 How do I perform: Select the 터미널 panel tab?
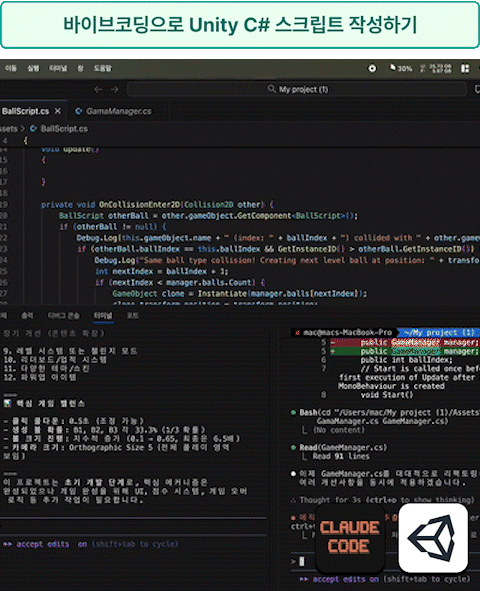(103, 315)
